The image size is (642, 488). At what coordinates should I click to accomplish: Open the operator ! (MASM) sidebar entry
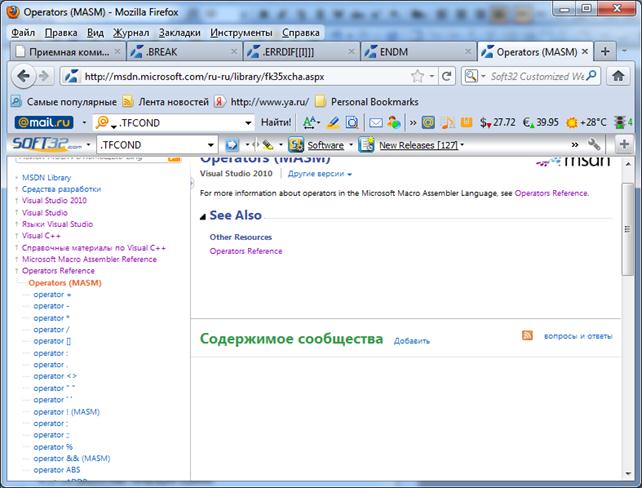tap(66, 412)
